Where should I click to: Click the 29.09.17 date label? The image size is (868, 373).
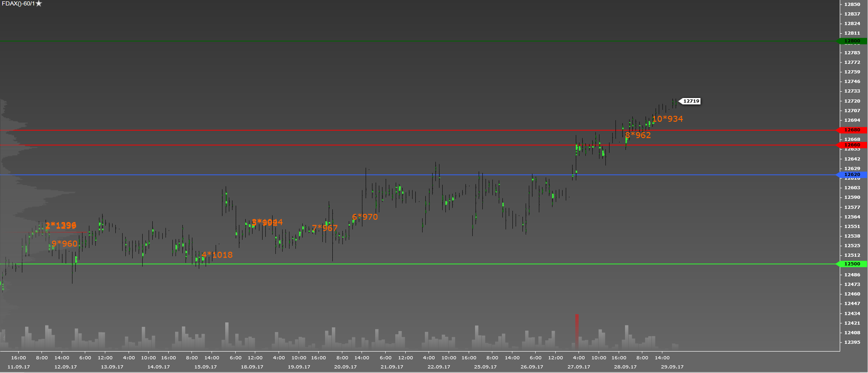[672, 367]
